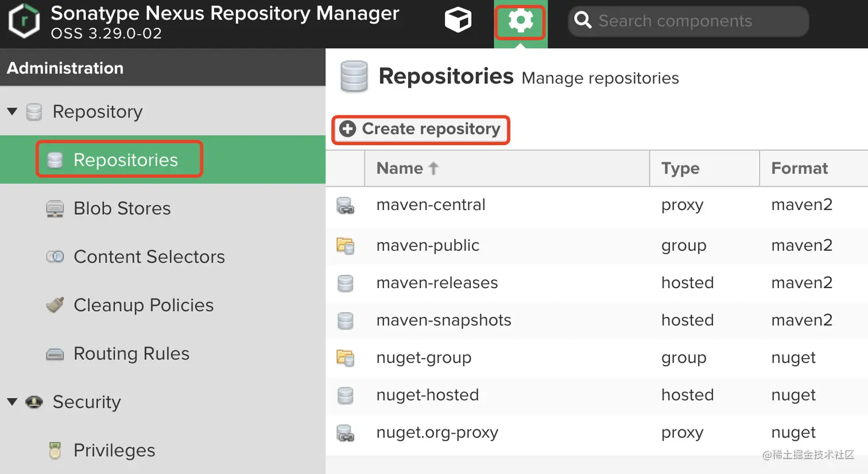Click the Routing Rules icon
Screen dimensions: 868x474
(x=55, y=354)
